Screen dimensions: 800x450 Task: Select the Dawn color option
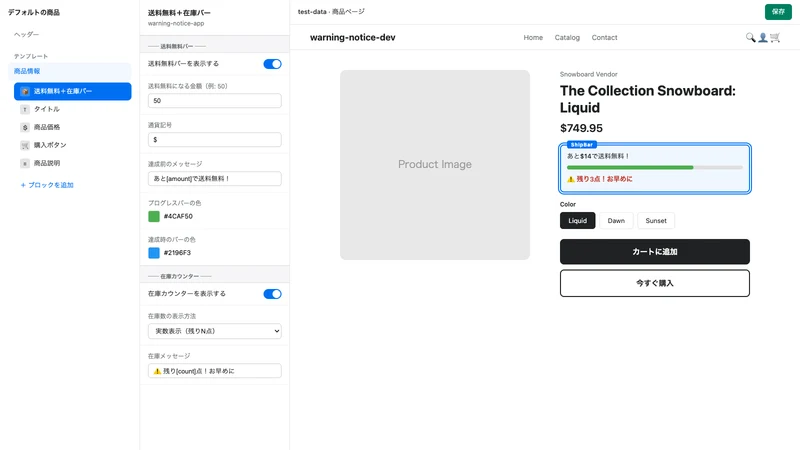click(616, 221)
